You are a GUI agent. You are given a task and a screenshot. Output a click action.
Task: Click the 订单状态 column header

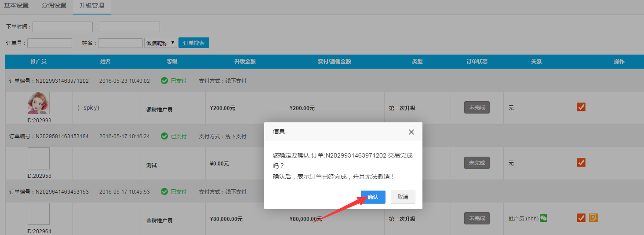tap(477, 62)
